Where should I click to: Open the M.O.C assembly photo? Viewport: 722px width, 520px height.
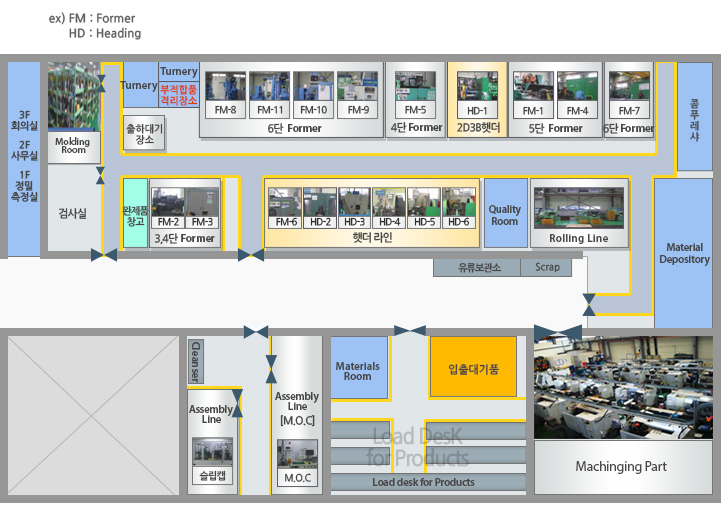tap(297, 454)
